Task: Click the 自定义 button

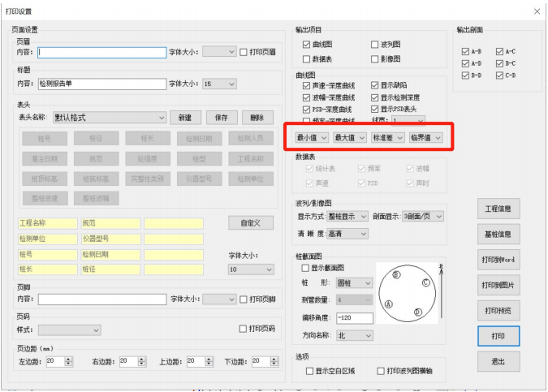Action: click(251, 222)
